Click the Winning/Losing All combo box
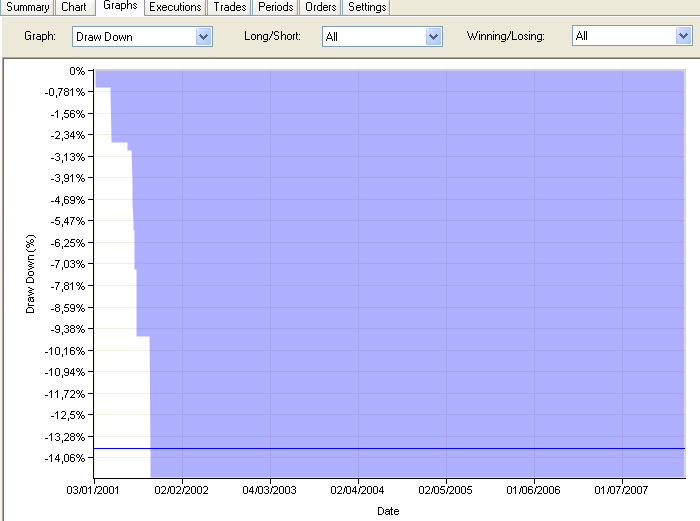 [632, 36]
